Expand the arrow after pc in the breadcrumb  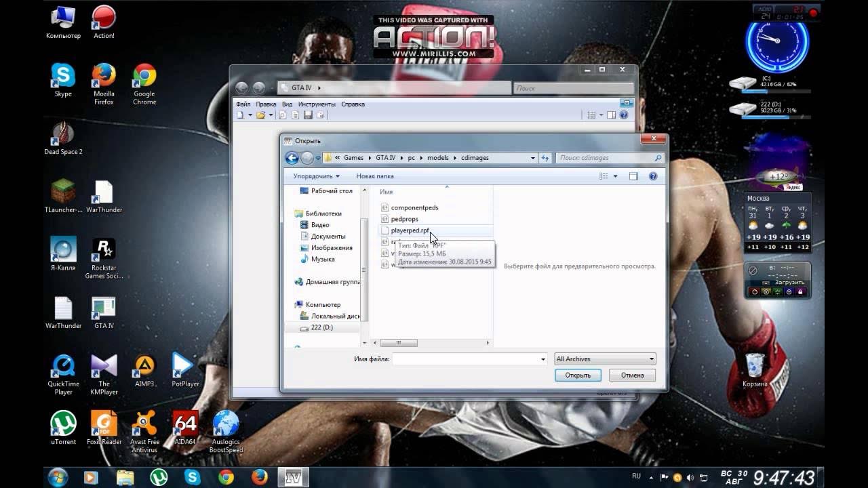point(421,158)
